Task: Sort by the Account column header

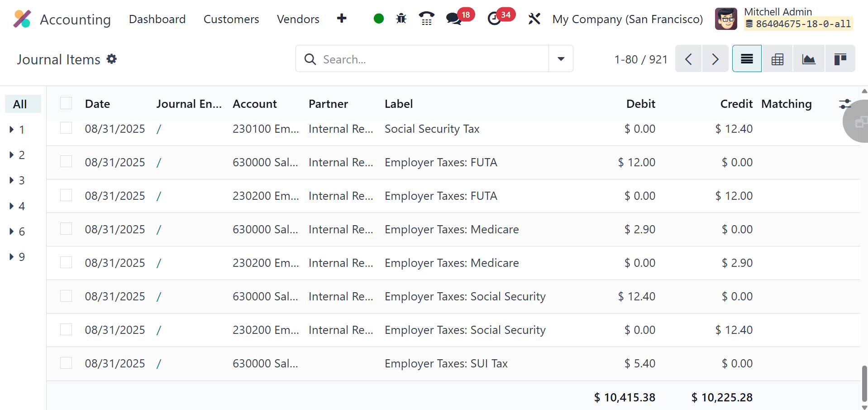Action: 255,104
